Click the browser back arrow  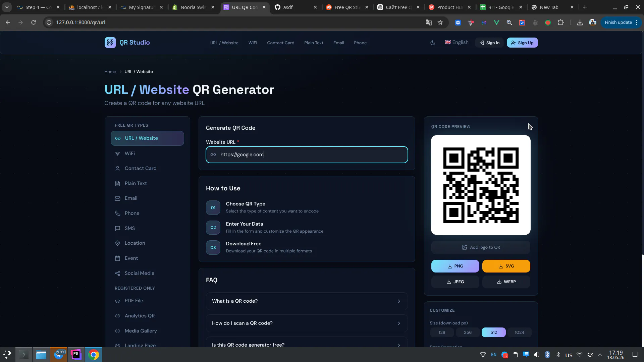(x=8, y=22)
